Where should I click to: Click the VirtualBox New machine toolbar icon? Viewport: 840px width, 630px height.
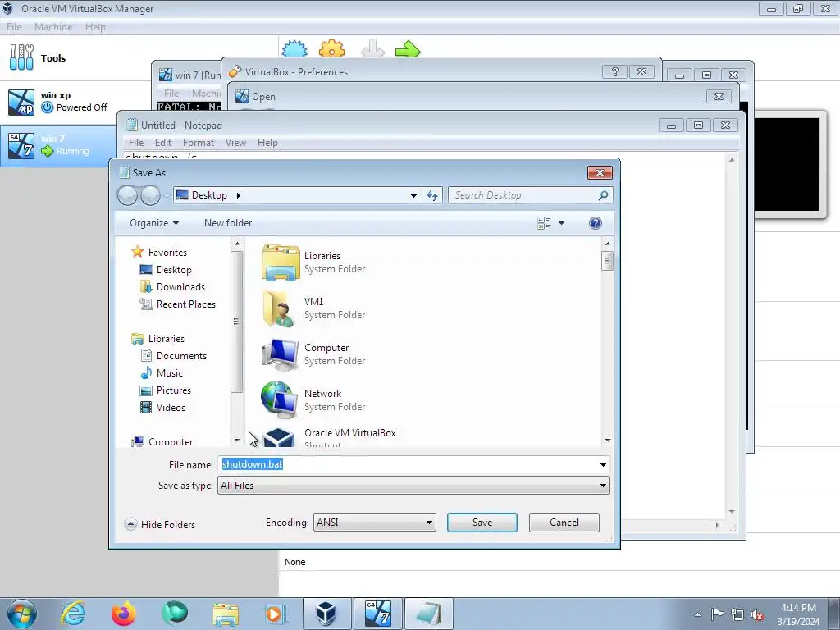294,49
